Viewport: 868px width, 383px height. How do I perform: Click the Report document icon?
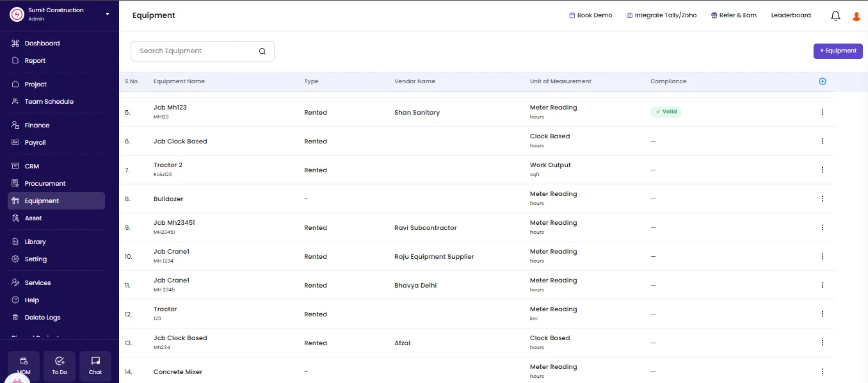pos(15,61)
